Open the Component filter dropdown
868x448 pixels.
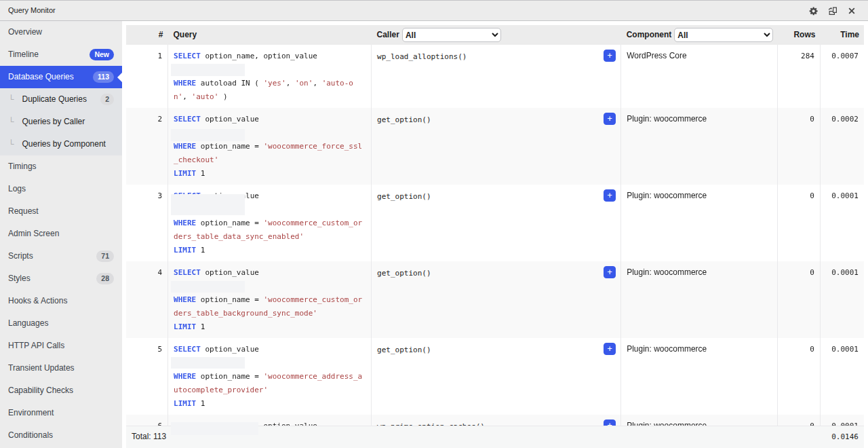(724, 35)
